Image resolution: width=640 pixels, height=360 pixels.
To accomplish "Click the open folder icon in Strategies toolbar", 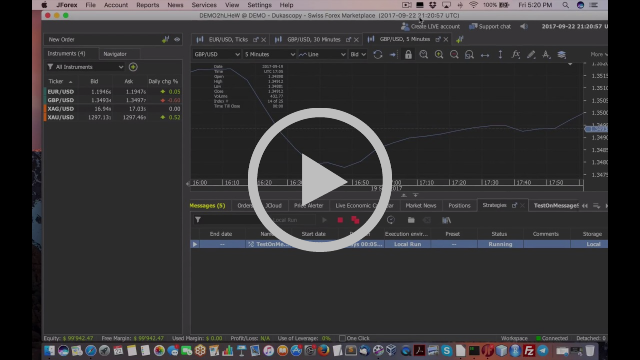I will (411, 220).
